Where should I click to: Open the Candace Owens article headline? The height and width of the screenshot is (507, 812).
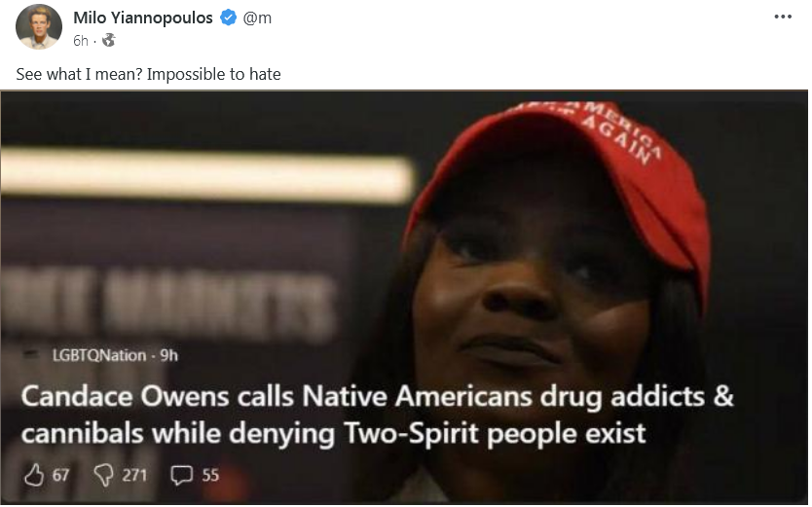(x=378, y=415)
